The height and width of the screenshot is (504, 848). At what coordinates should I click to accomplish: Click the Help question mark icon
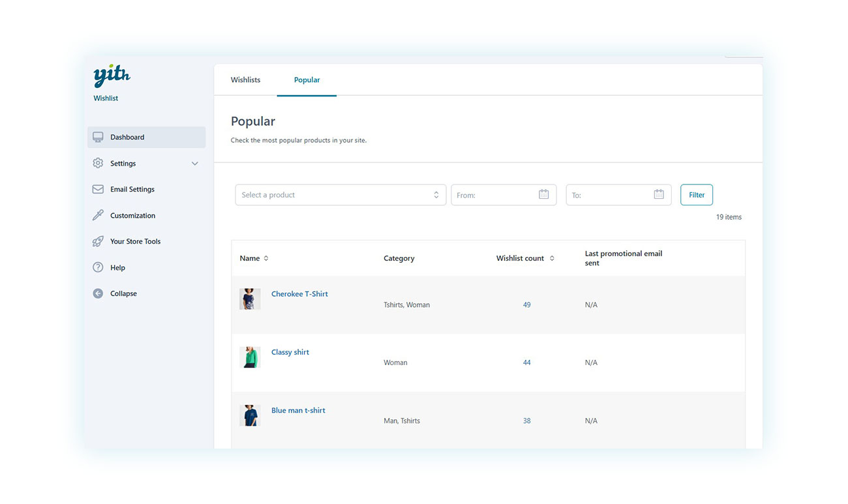pyautogui.click(x=98, y=267)
